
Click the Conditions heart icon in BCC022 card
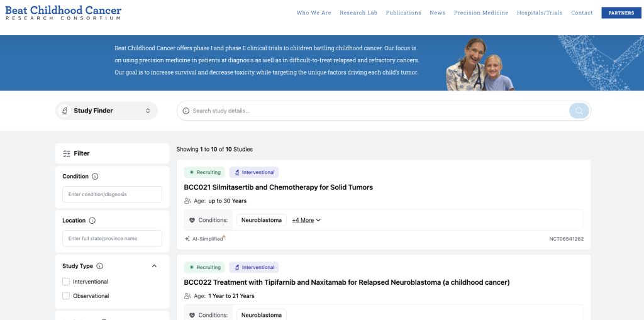[x=192, y=315]
